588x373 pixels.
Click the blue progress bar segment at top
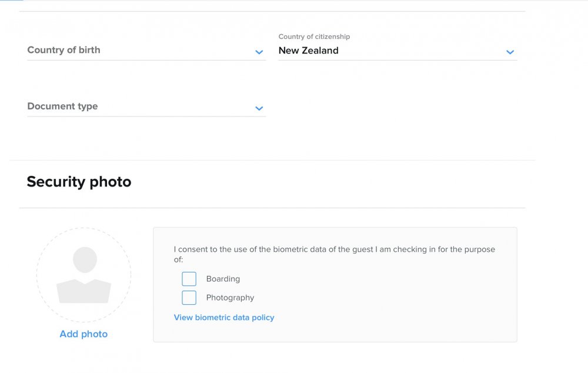(x=12, y=1)
